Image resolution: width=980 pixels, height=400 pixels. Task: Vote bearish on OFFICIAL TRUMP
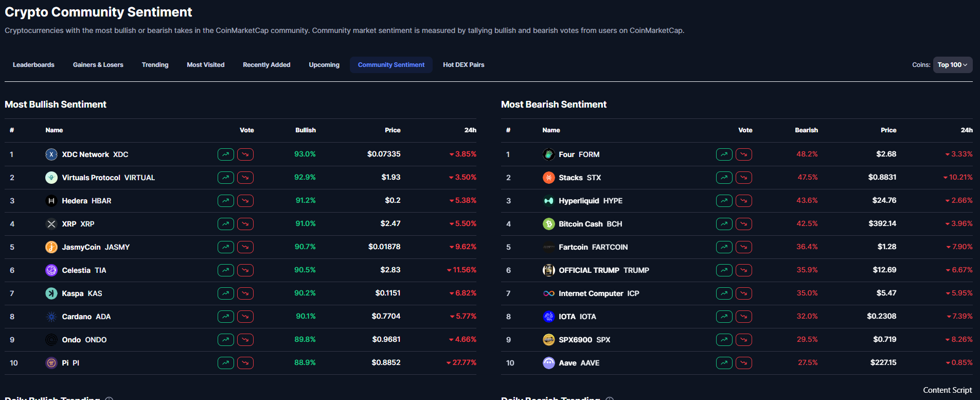744,270
